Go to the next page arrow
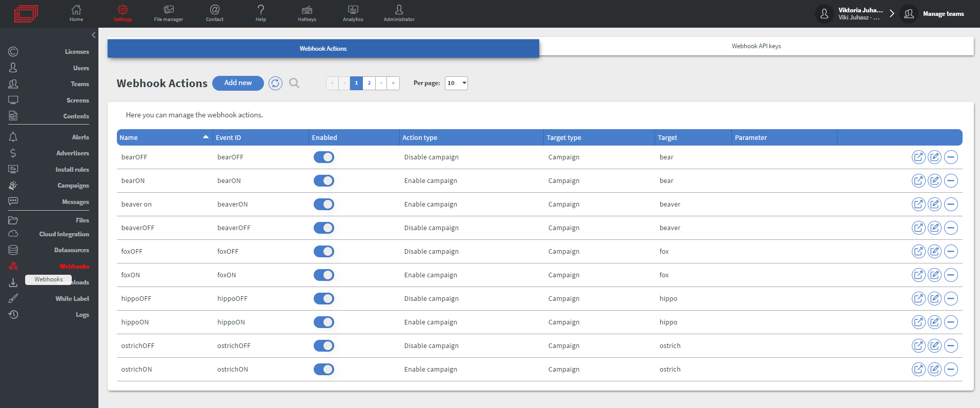The height and width of the screenshot is (408, 980). (381, 83)
